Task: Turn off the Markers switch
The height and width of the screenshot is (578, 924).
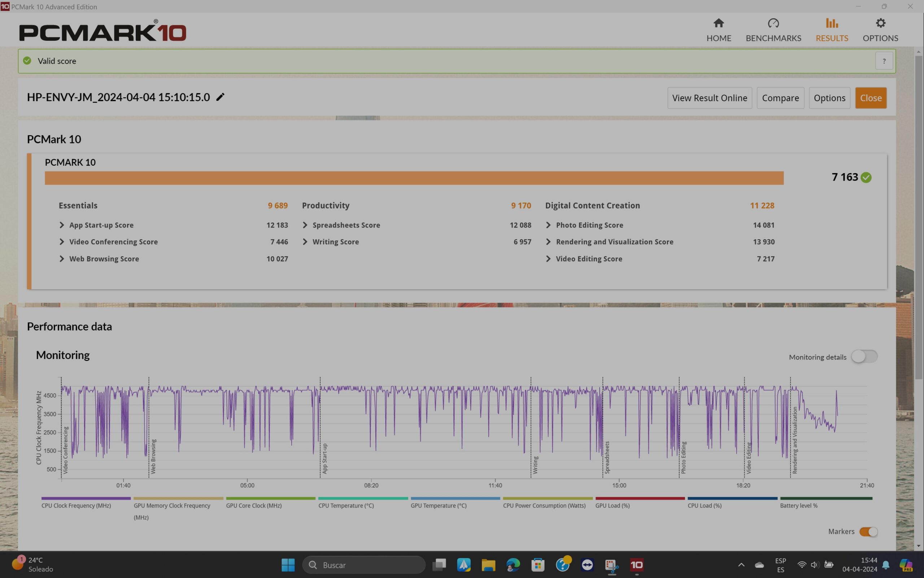Action: pyautogui.click(x=868, y=532)
